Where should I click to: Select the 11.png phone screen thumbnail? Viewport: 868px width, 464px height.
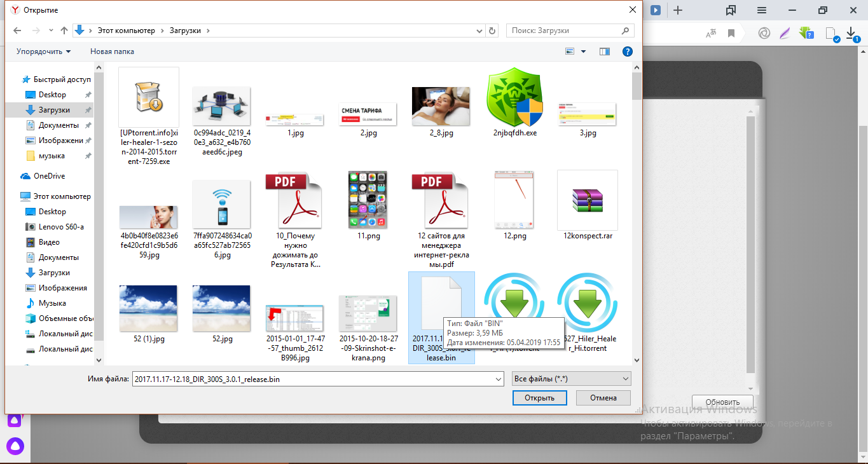coord(369,206)
